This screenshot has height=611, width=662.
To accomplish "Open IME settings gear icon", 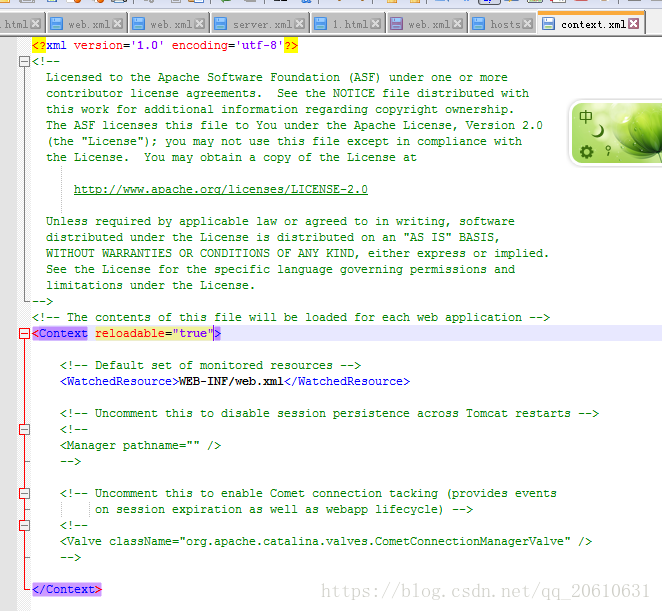I will point(586,152).
